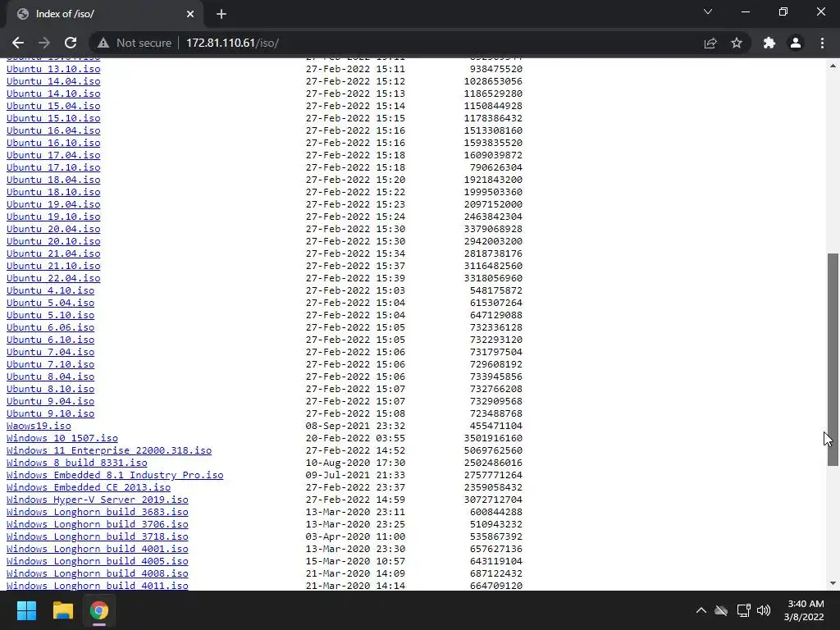Open the Ubuntu 14.04.iso link
Image resolution: width=840 pixels, height=630 pixels.
[x=53, y=81]
